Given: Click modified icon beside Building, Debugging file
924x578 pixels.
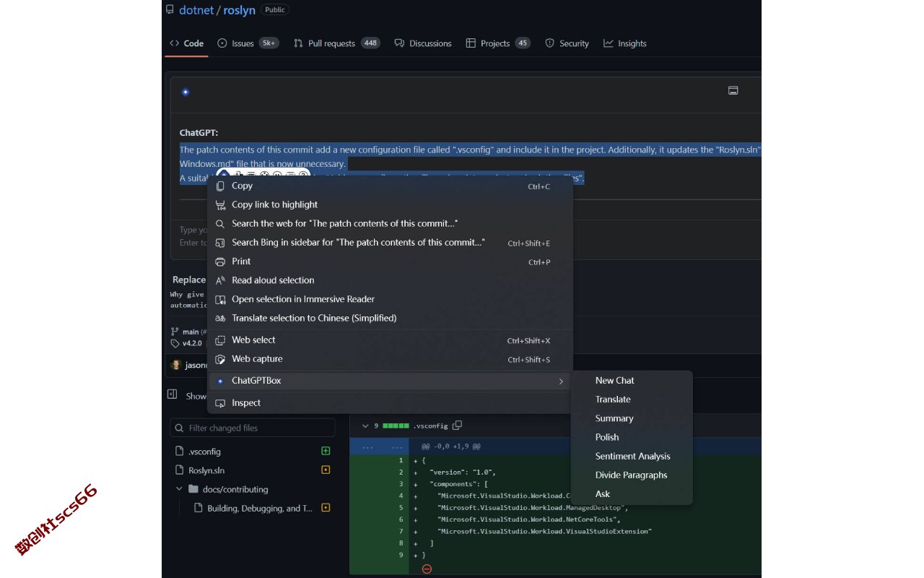Looking at the screenshot, I should click(326, 508).
